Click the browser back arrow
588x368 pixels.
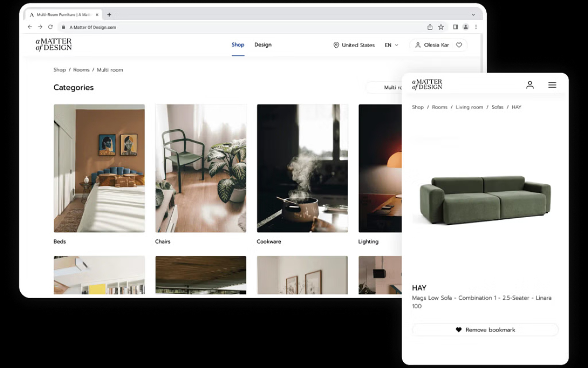pyautogui.click(x=30, y=27)
